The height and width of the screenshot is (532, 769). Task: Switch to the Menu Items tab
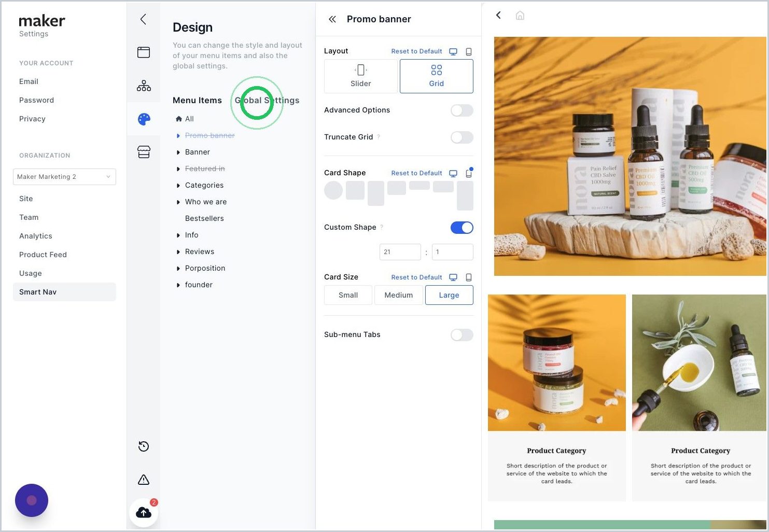[x=197, y=101]
